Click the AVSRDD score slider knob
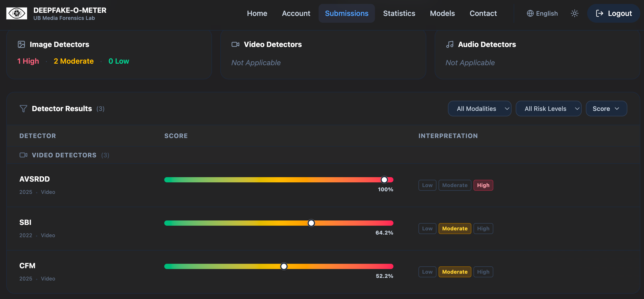 point(384,180)
